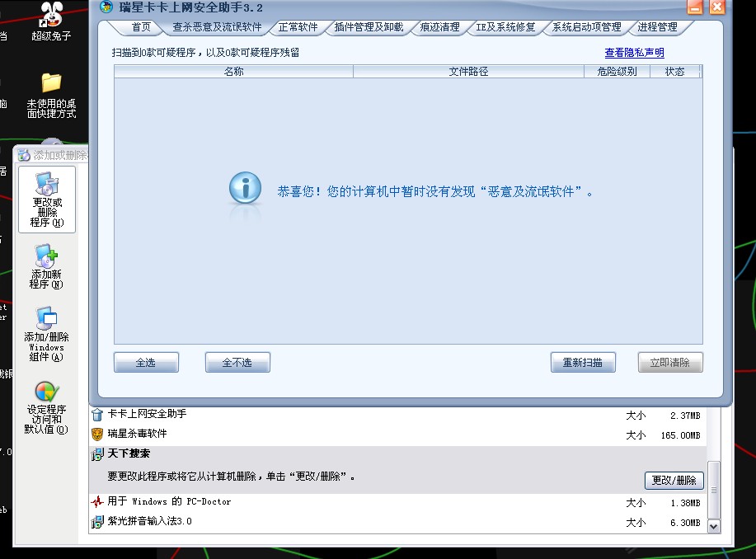This screenshot has width=756, height=559.
Task: Minimize the 瑞星卡卡 window
Action: click(695, 7)
